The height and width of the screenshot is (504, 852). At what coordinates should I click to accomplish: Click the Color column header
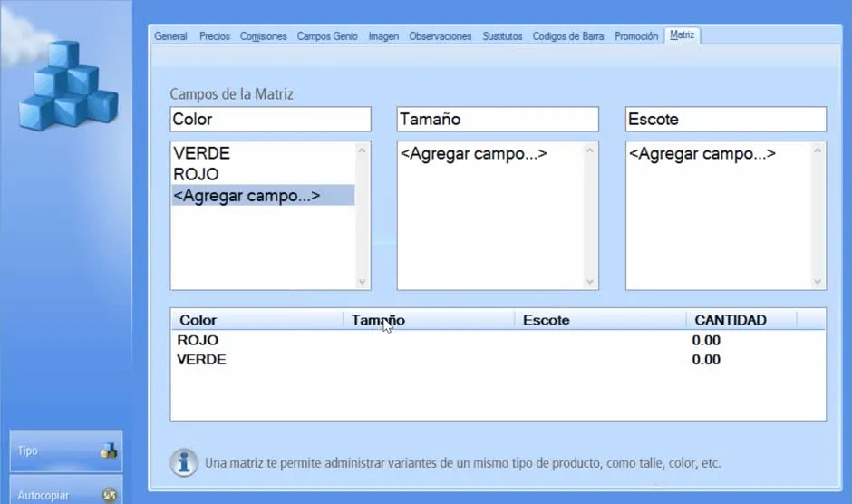(x=257, y=320)
